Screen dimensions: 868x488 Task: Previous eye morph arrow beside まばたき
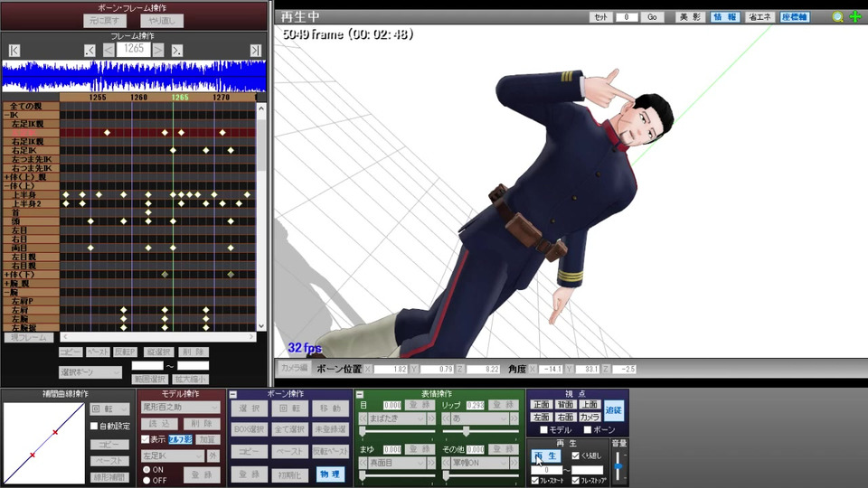click(x=363, y=418)
